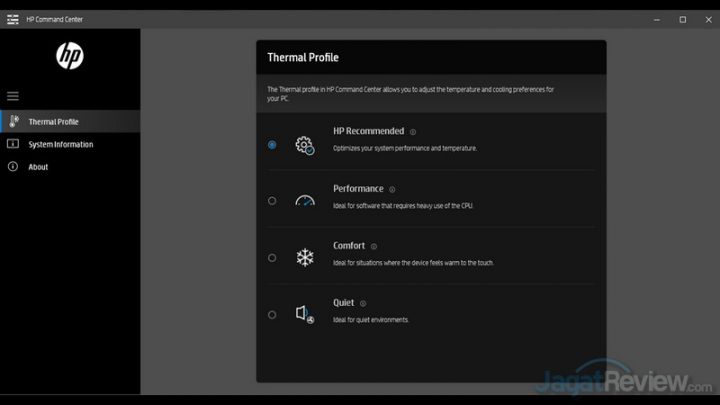Screen dimensions: 720x405
Task: Click the HP Recommended profile title
Action: [x=369, y=131]
